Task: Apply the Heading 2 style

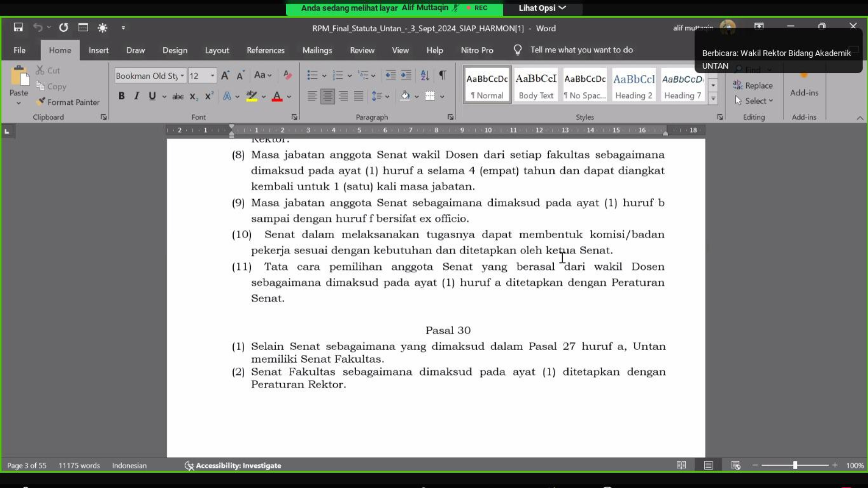Action: [x=634, y=85]
